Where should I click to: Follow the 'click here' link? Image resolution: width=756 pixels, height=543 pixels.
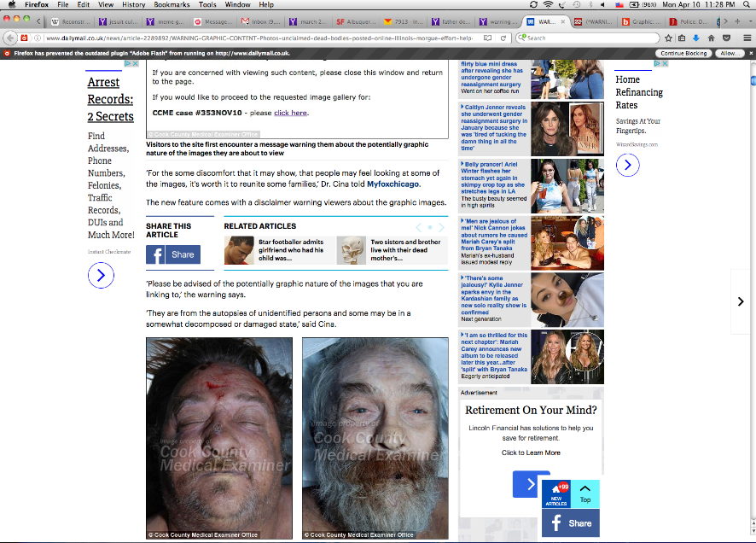pyautogui.click(x=291, y=113)
